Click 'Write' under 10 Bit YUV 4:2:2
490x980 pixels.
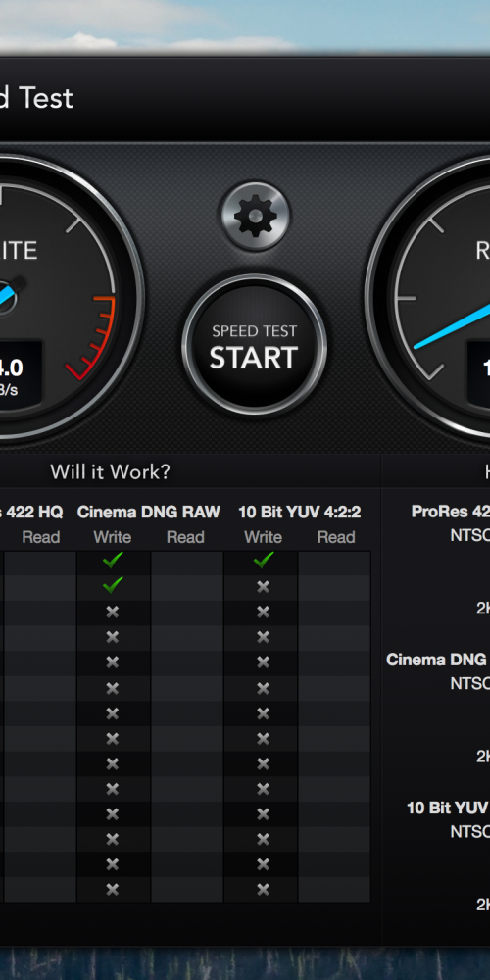coord(263,537)
